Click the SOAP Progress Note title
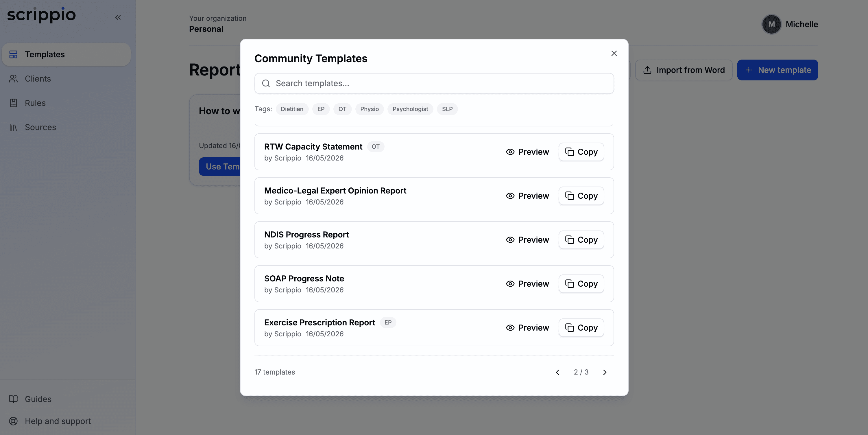The width and height of the screenshot is (868, 435). [304, 279]
